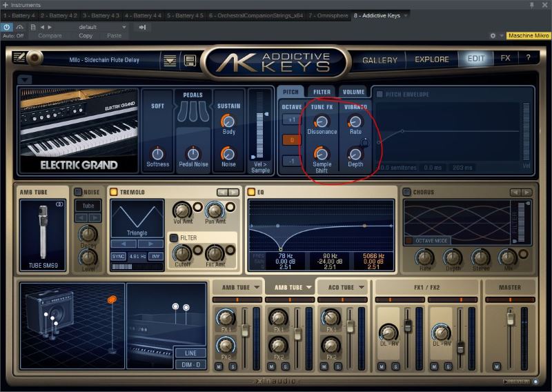Mute the Master channel
Viewport: 552px width, 392px height.
tap(496, 366)
